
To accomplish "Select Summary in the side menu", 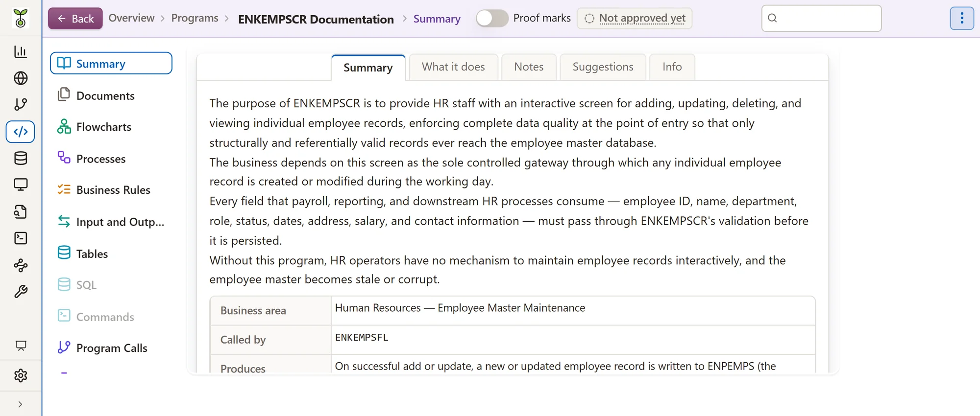I will coord(111,63).
